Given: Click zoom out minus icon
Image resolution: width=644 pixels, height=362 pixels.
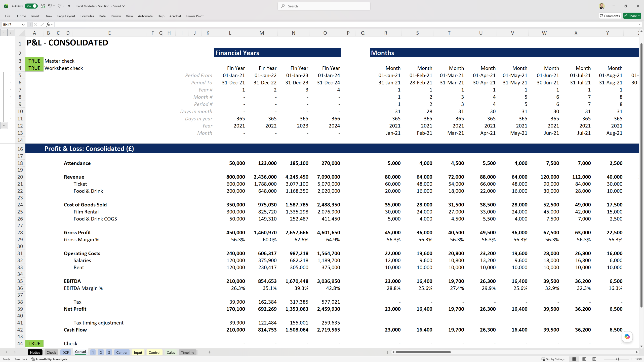Looking at the screenshot, I should click(x=601, y=359).
